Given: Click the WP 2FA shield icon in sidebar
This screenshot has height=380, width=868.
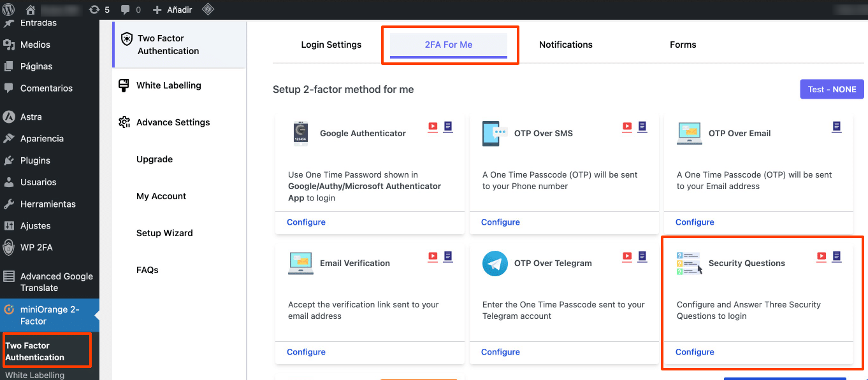Looking at the screenshot, I should (9, 248).
